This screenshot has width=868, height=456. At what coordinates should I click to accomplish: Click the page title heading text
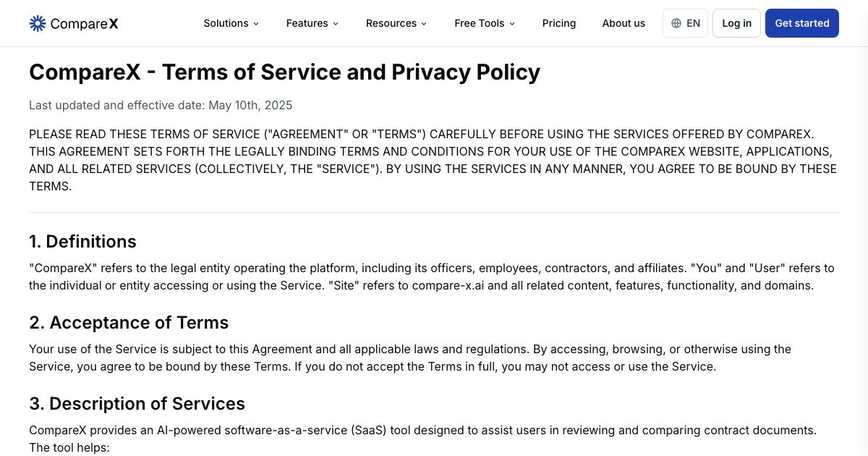tap(284, 72)
